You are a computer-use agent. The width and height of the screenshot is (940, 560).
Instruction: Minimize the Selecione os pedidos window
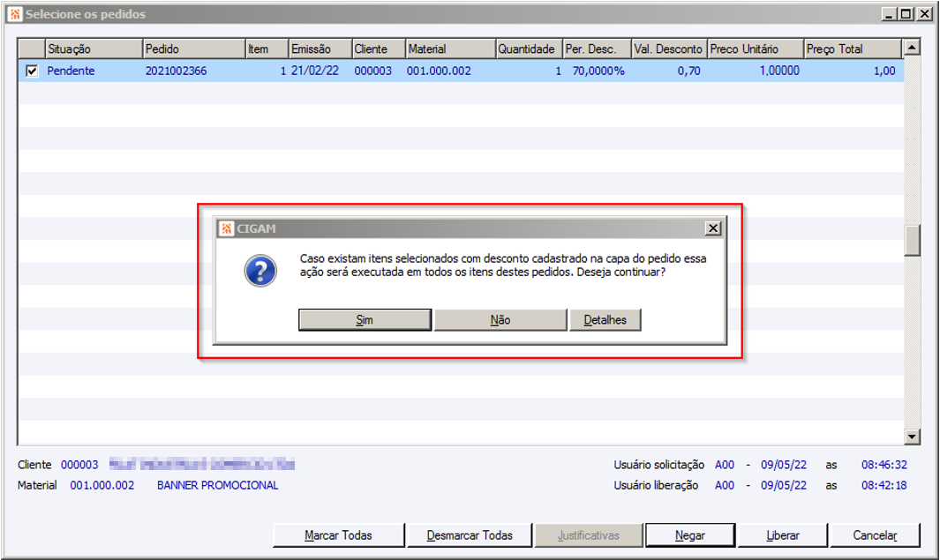click(x=889, y=14)
